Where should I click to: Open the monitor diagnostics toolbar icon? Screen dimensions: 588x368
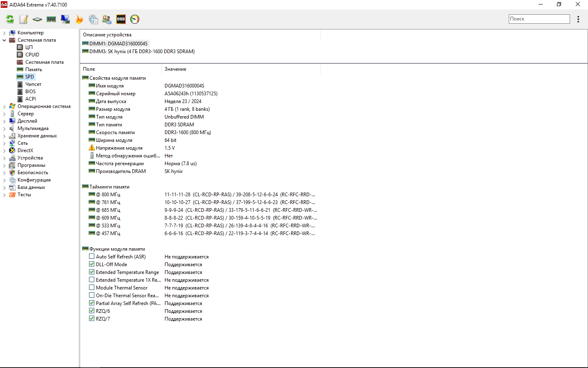click(65, 19)
